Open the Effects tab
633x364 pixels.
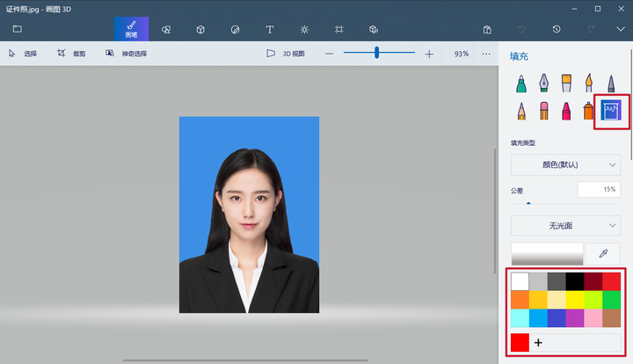click(304, 30)
